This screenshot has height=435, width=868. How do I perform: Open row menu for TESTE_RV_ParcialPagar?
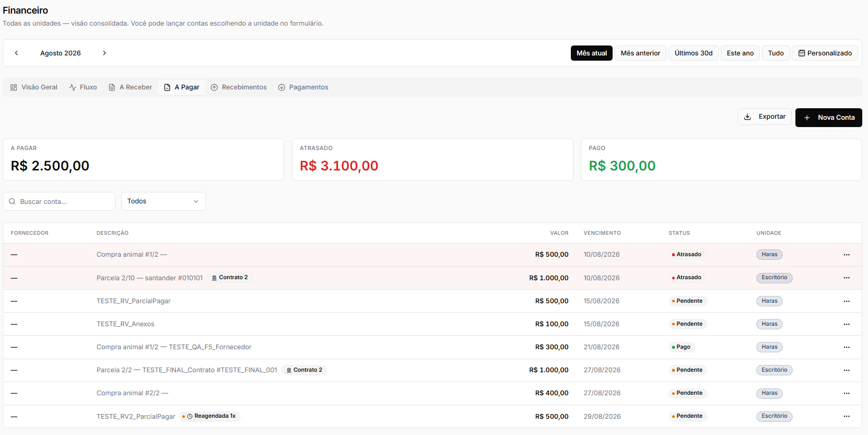coord(847,301)
